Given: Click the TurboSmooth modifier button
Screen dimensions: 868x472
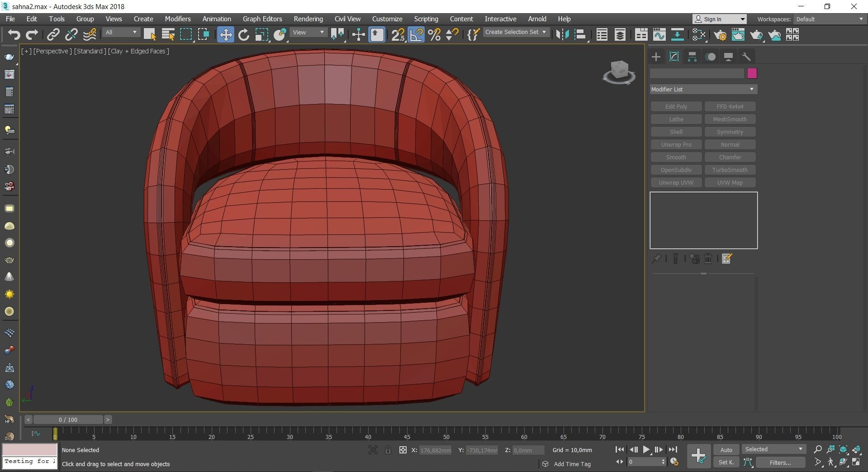Looking at the screenshot, I should click(730, 170).
